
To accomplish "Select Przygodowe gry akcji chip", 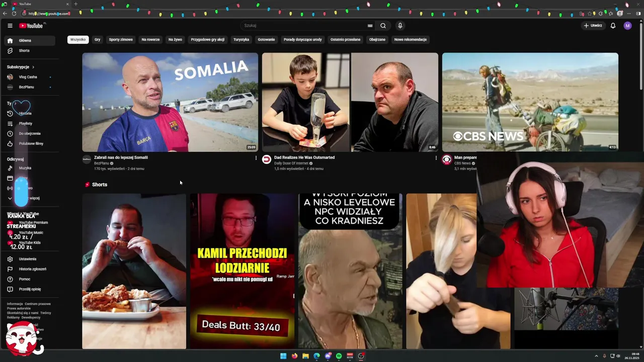I will (208, 40).
